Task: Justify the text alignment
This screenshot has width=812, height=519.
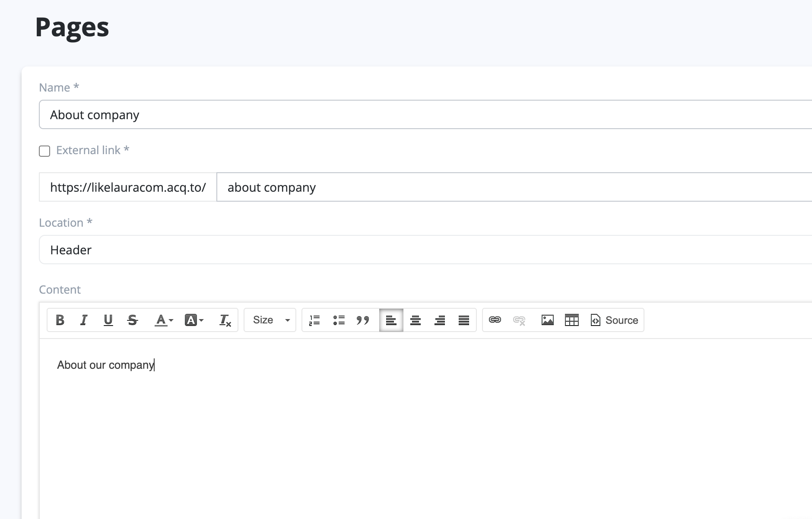Action: coord(464,320)
